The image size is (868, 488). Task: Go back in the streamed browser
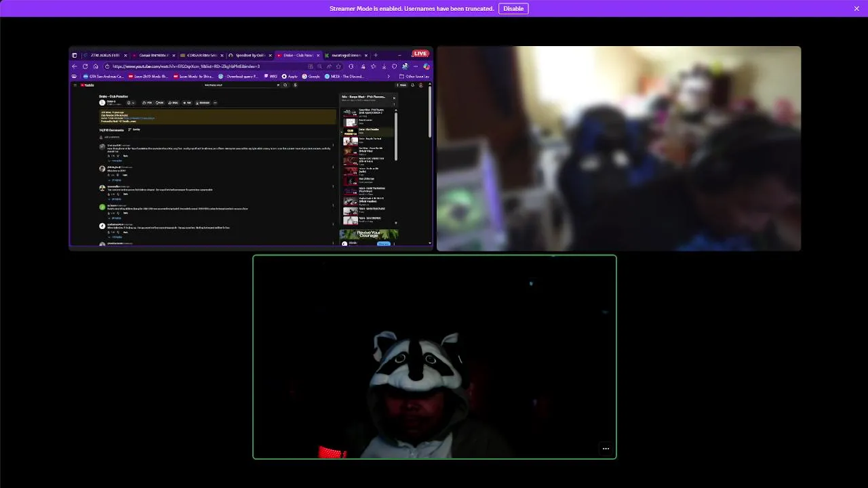(x=74, y=66)
